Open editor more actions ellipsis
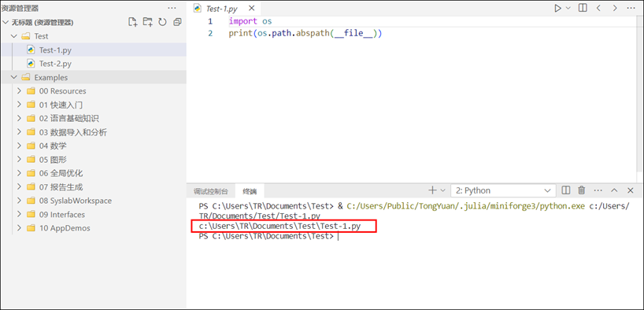 pos(631,8)
